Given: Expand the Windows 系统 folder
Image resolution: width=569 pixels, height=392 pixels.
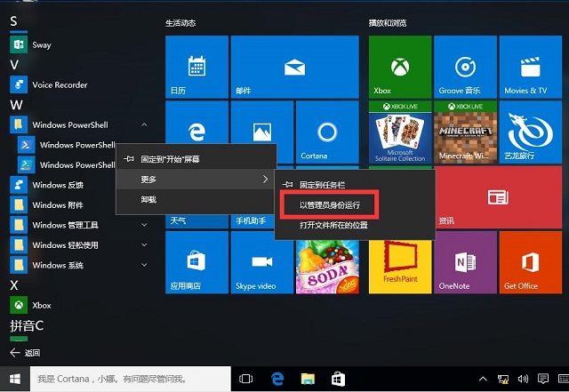Looking at the screenshot, I should coord(144,265).
